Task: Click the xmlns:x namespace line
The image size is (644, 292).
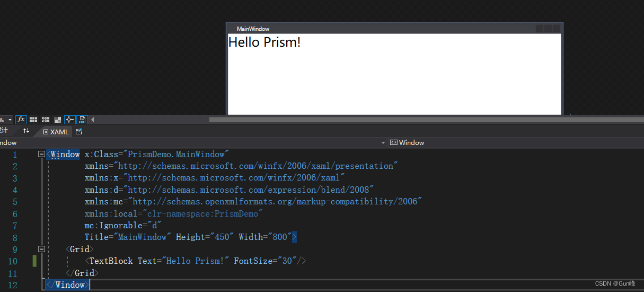Action: 215,178
